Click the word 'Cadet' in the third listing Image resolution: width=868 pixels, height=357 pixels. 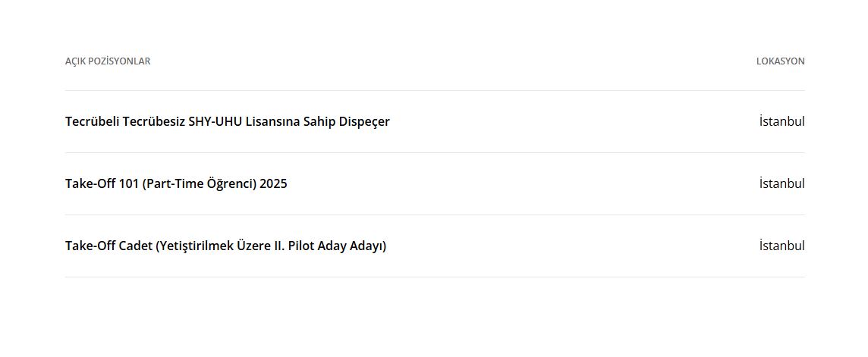click(136, 246)
